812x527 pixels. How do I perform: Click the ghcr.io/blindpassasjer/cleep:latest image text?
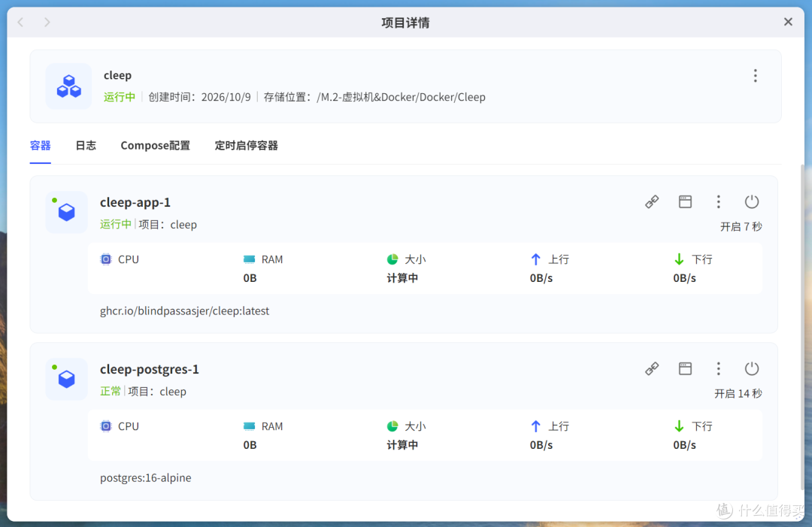184,311
